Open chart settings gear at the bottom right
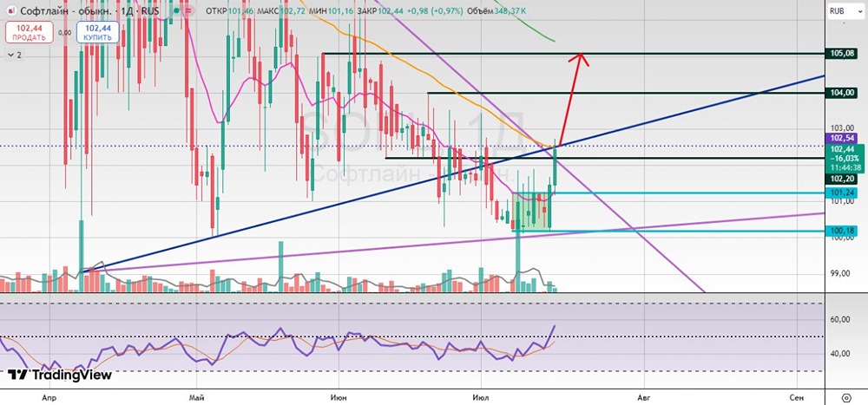This screenshot has height=405, width=868. (845, 398)
